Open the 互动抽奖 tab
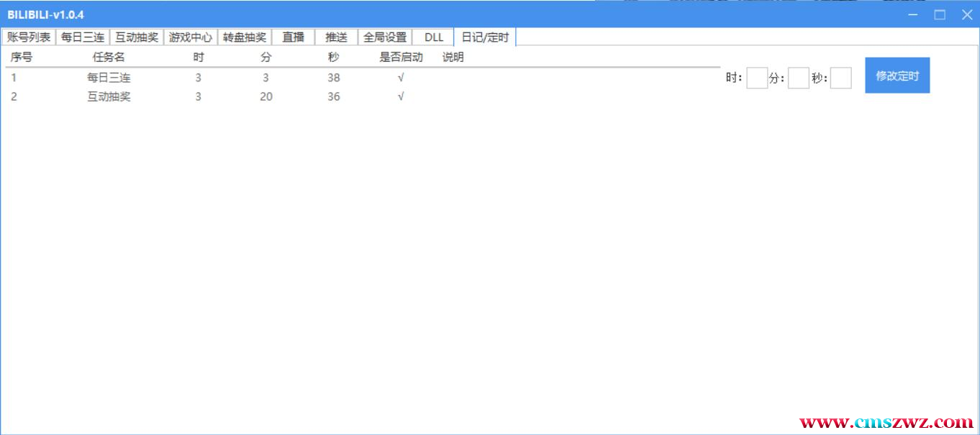 pos(137,37)
